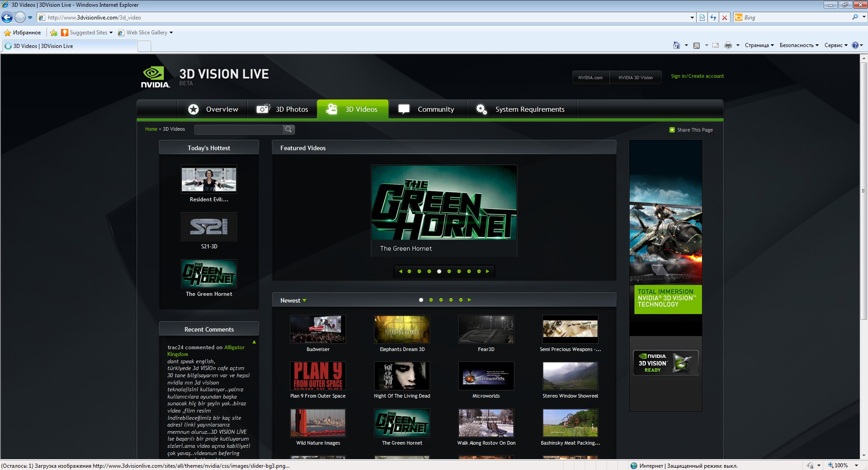Open the recent pages history dropdown
This screenshot has width=868, height=470.
click(x=30, y=18)
